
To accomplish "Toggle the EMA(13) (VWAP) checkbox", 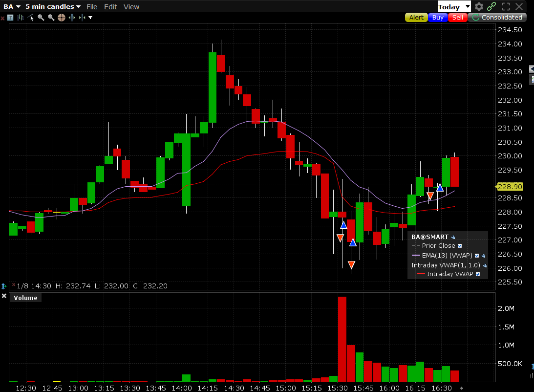I will tap(477, 256).
